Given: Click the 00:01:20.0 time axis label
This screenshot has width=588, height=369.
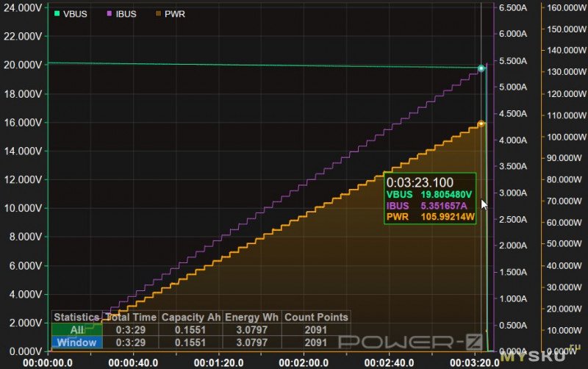Looking at the screenshot, I should (218, 363).
